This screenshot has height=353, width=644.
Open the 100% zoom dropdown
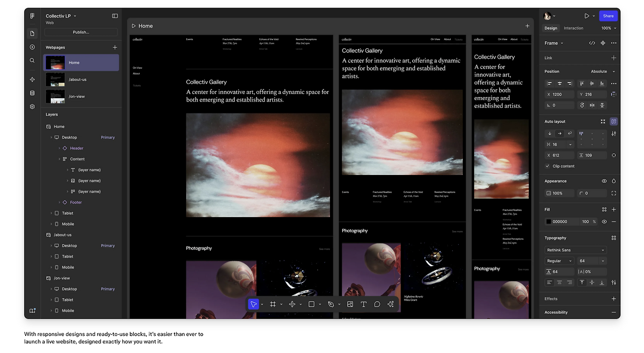[609, 28]
